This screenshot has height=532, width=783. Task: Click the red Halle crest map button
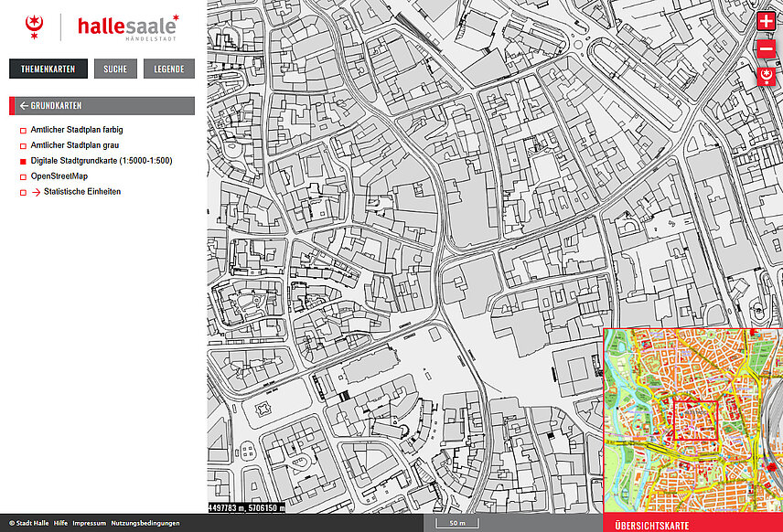pyautogui.click(x=767, y=77)
